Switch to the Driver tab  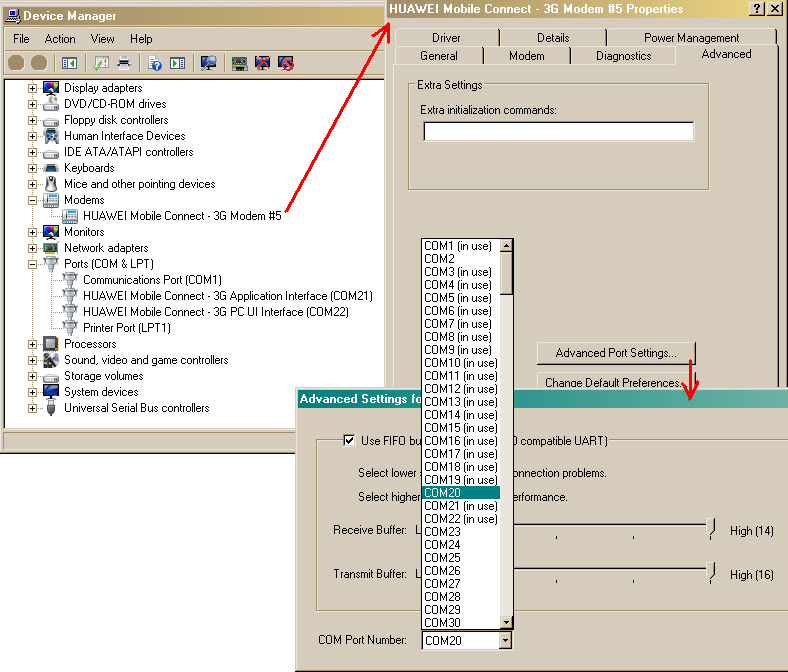[446, 38]
